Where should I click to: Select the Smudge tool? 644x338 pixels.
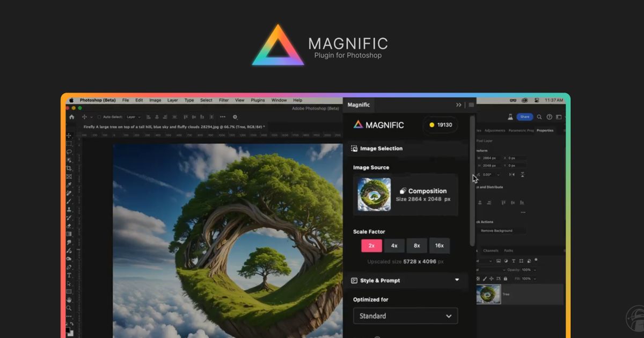(69, 243)
